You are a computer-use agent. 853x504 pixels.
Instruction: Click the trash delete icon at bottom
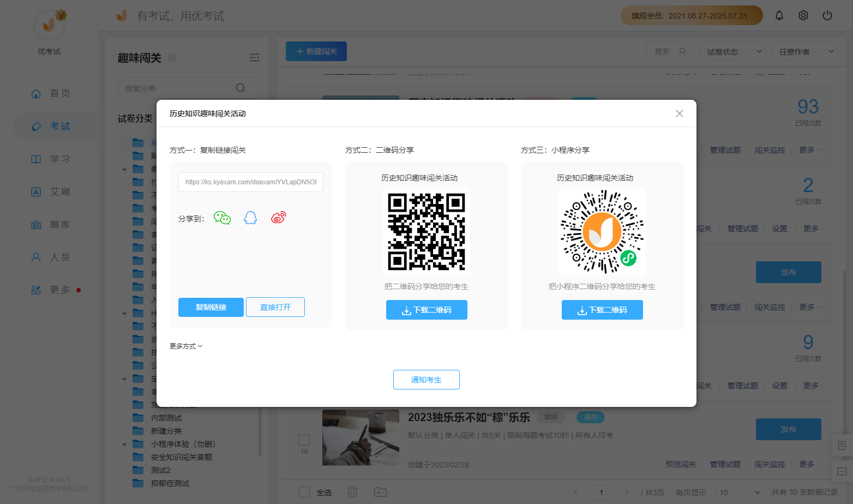(352, 492)
